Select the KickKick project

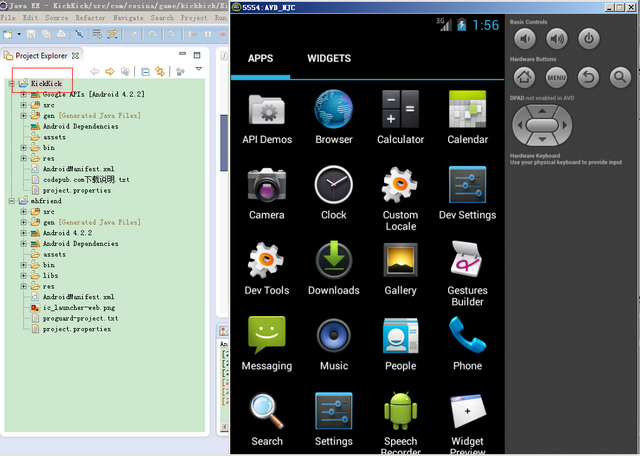pos(46,84)
